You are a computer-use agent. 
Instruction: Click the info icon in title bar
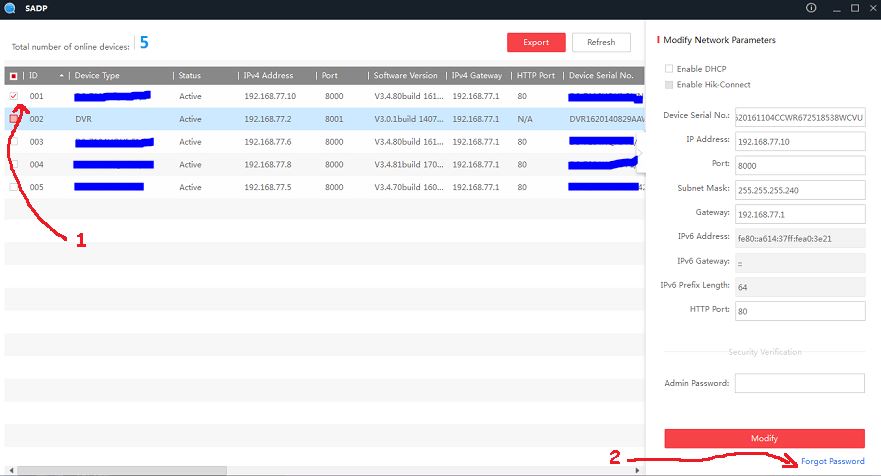[x=810, y=8]
